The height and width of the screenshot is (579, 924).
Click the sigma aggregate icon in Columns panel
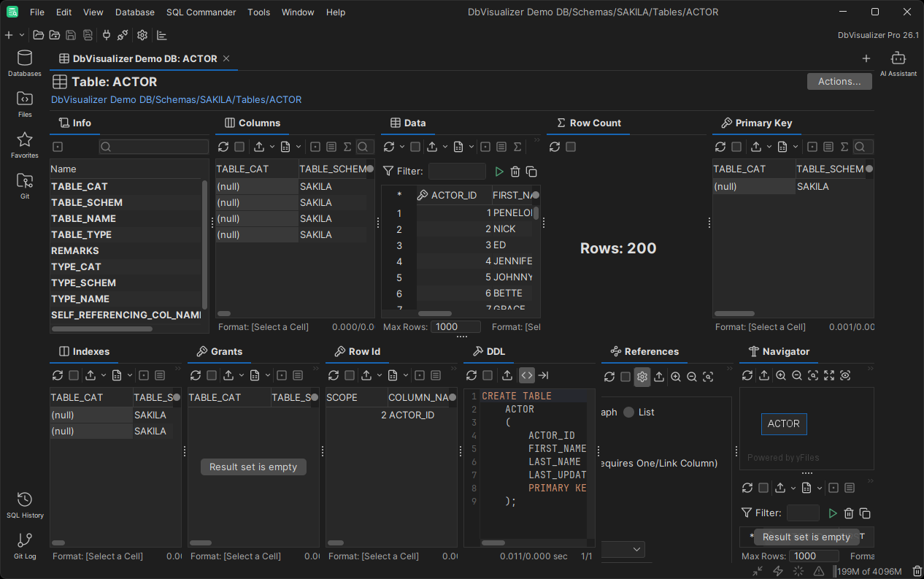tap(347, 147)
